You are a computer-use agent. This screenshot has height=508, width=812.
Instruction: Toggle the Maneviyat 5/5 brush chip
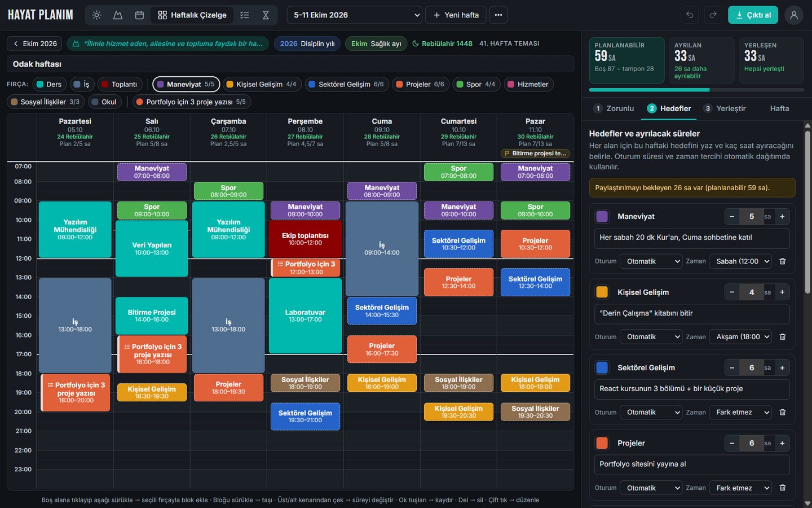pyautogui.click(x=186, y=85)
